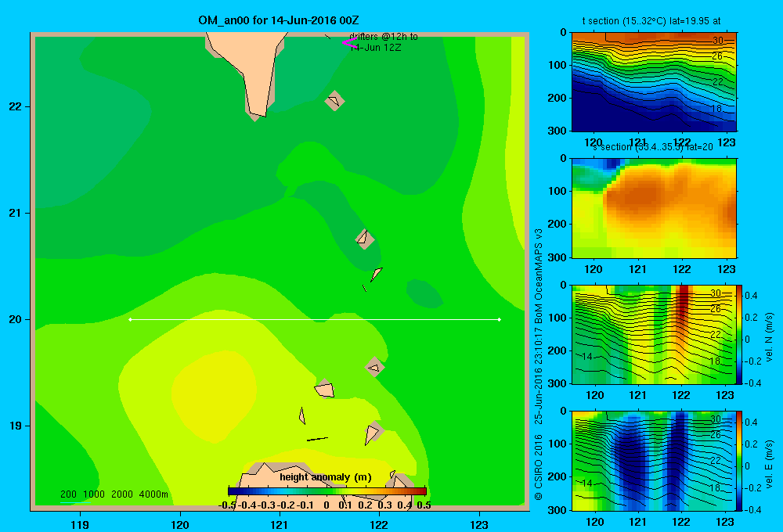The height and width of the screenshot is (532, 783).
Task: Click the magenta drifter arrow marker
Action: [x=348, y=43]
